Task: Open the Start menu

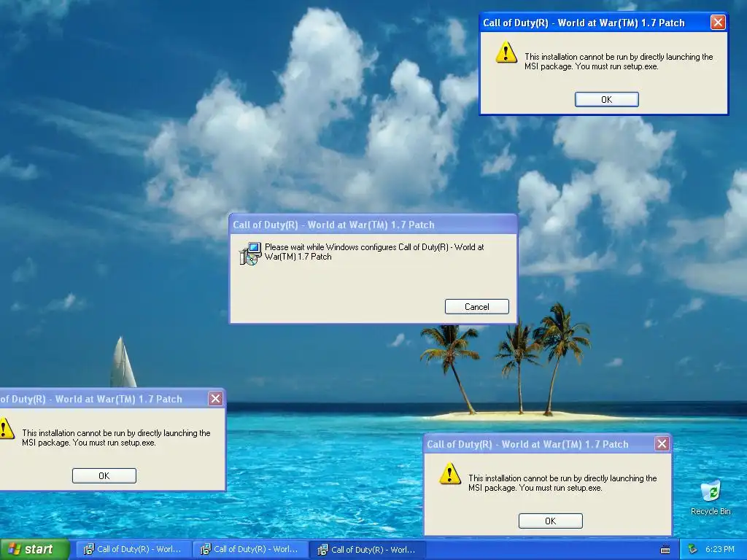Action: point(34,550)
